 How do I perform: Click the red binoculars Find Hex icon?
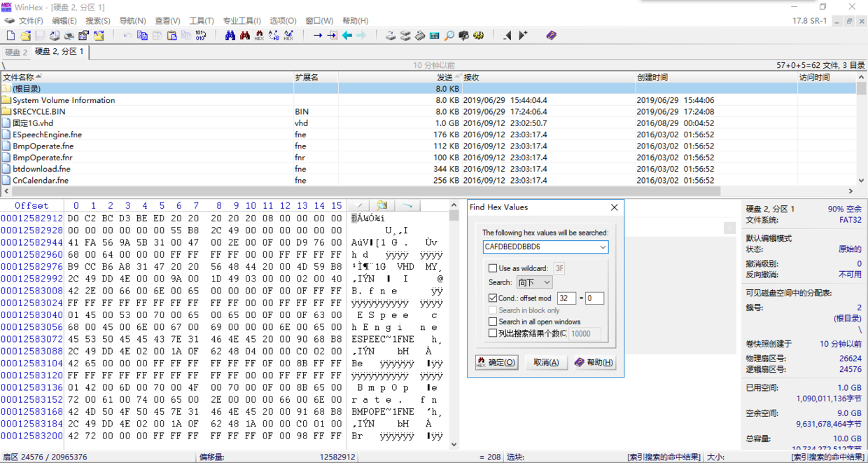tap(245, 35)
